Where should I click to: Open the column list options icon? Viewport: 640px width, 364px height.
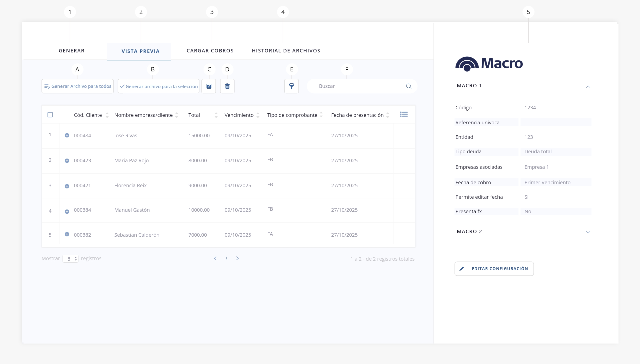click(404, 115)
